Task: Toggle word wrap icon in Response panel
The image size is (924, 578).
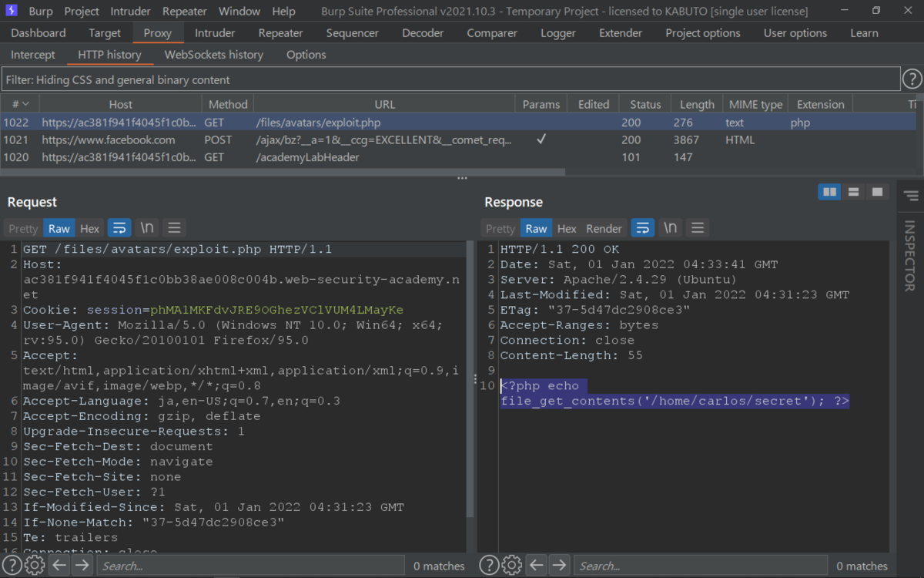Action: pos(642,228)
